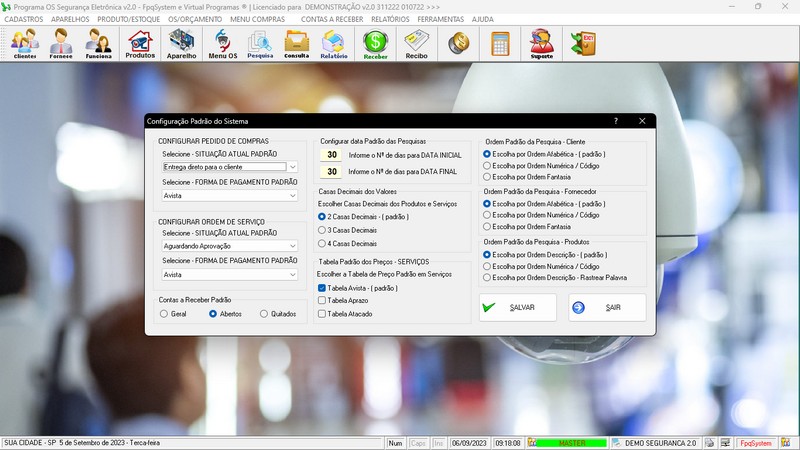Open the Receber dollar icon

click(x=375, y=44)
